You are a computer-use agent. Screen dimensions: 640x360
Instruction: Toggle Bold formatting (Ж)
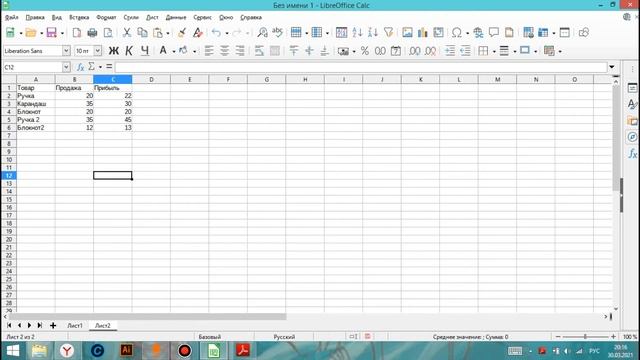(113, 51)
